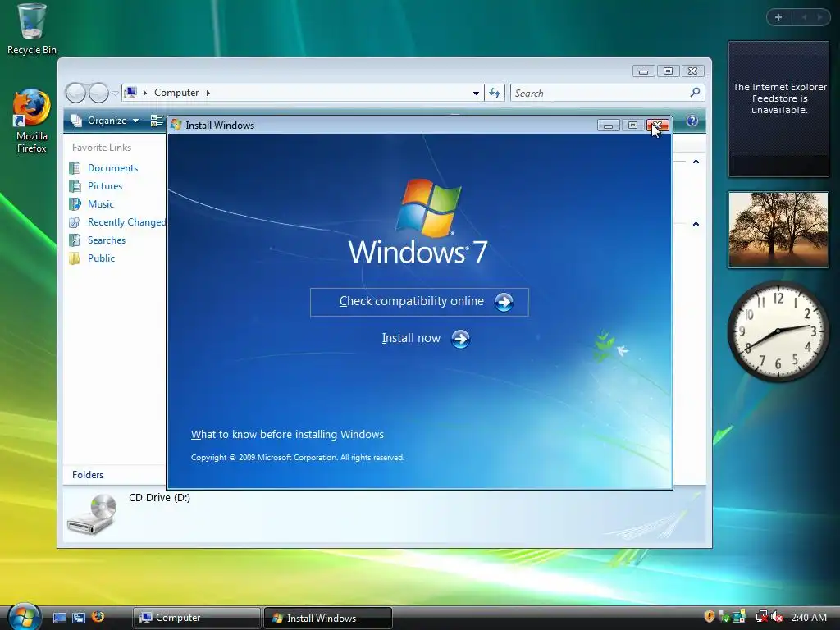The width and height of the screenshot is (840, 630).
Task: Open Music in Favorite Links
Action: (x=101, y=204)
